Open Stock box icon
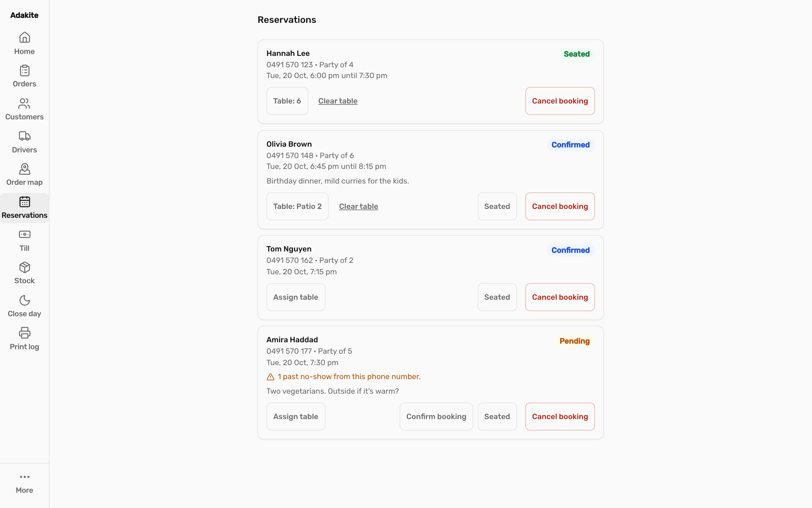812x508 pixels. [x=24, y=267]
